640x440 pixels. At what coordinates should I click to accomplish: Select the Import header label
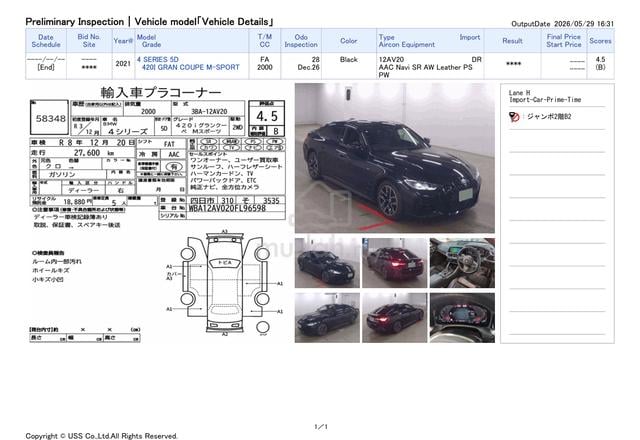tap(470, 37)
